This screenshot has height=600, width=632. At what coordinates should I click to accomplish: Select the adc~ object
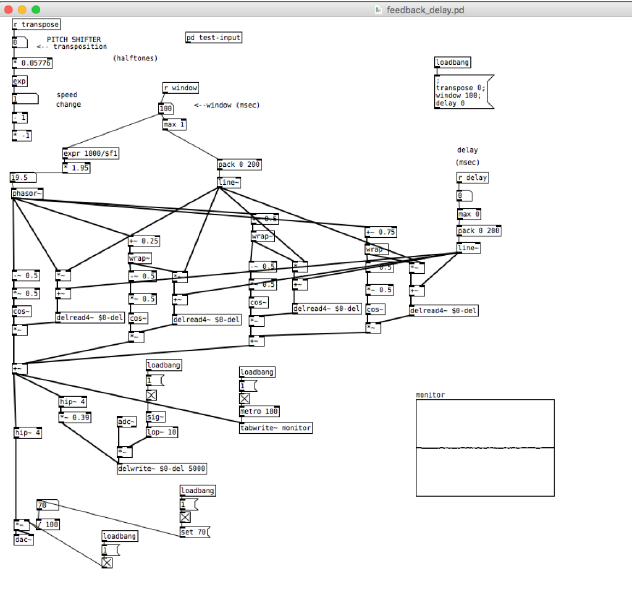pyautogui.click(x=127, y=421)
